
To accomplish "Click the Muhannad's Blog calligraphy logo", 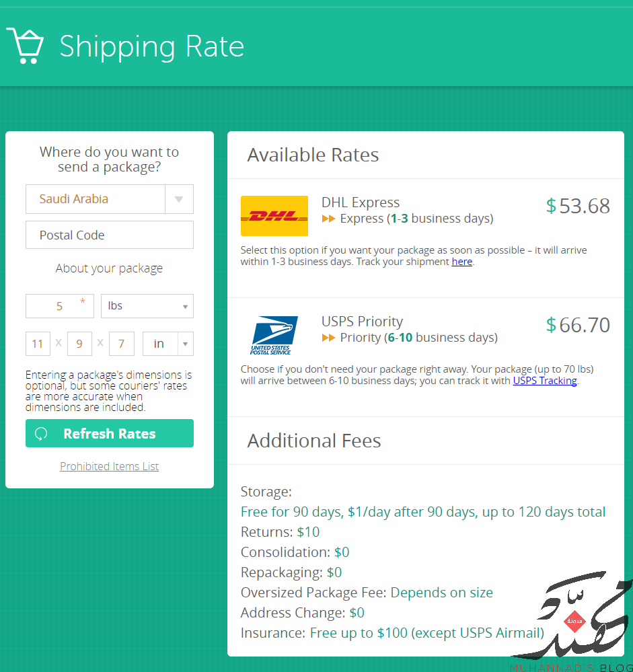I will (x=572, y=621).
